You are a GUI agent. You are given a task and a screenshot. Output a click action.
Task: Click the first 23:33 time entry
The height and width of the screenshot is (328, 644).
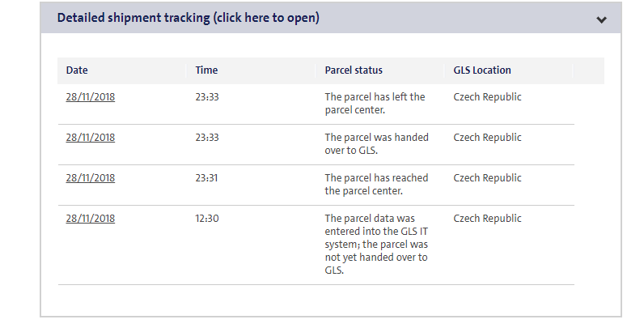[207, 96]
